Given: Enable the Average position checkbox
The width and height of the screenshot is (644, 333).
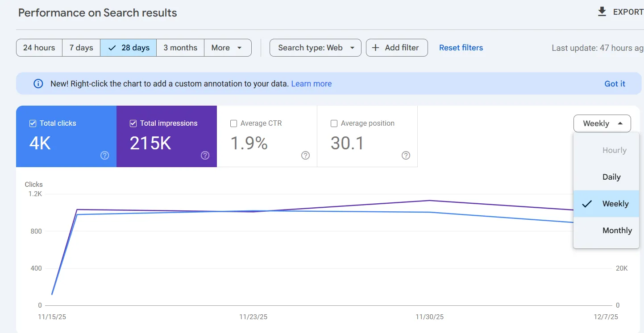Looking at the screenshot, I should pyautogui.click(x=334, y=123).
